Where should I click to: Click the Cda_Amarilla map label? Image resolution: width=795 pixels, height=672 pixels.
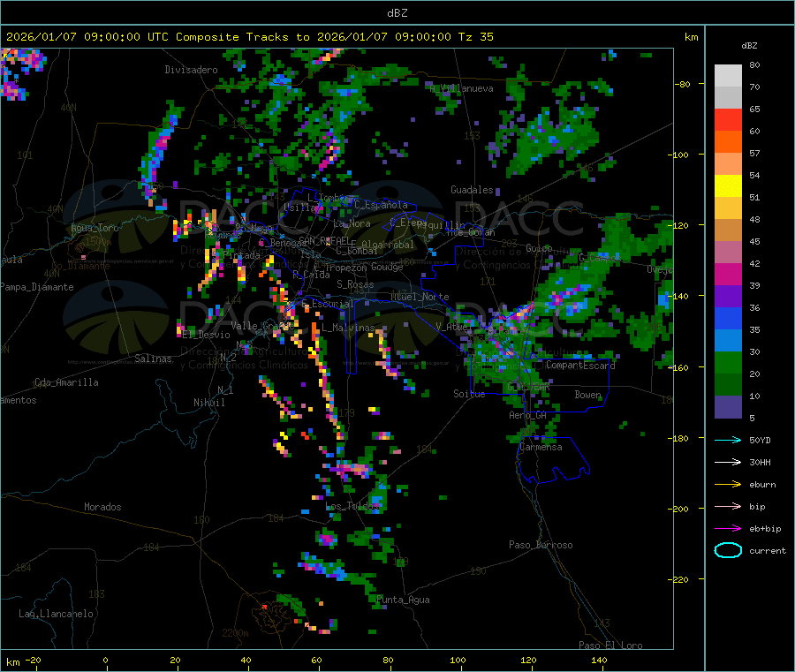tap(66, 382)
